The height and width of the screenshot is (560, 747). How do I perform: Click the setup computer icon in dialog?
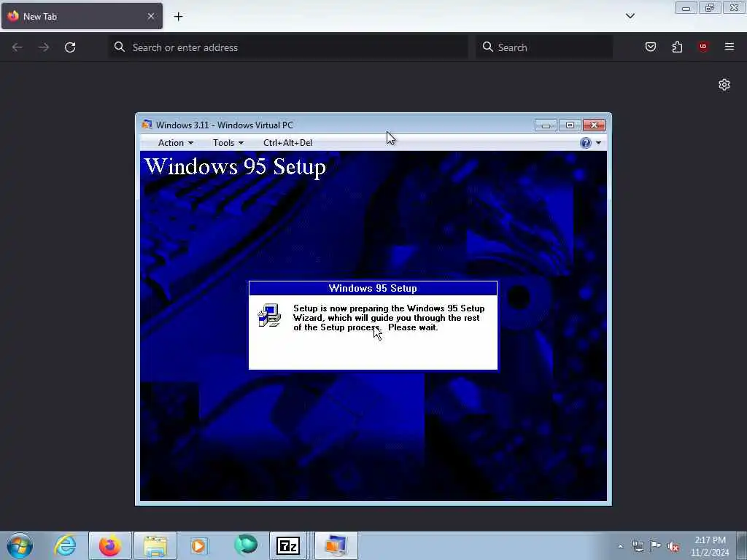(269, 315)
